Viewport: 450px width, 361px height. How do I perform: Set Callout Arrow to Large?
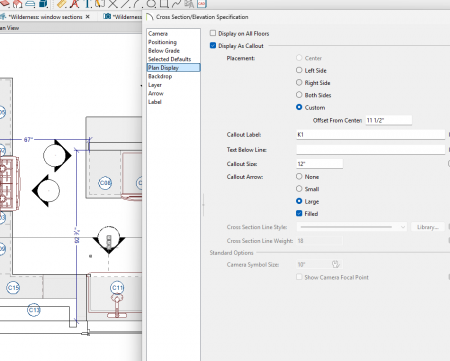pos(299,201)
